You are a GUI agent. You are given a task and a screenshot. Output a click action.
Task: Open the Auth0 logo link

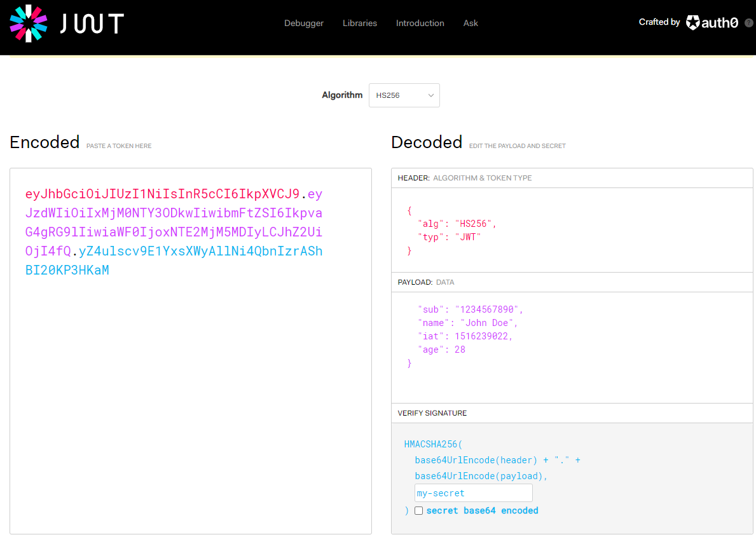[x=712, y=23]
